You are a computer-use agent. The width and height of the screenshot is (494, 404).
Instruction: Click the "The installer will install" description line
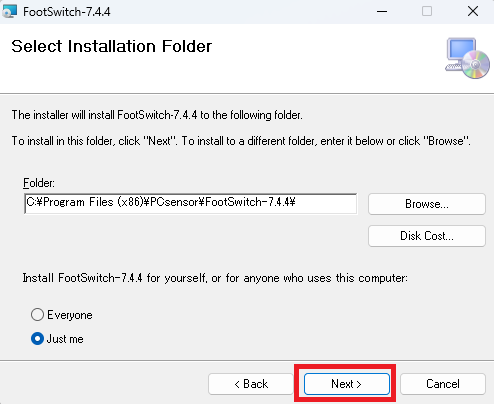(157, 115)
